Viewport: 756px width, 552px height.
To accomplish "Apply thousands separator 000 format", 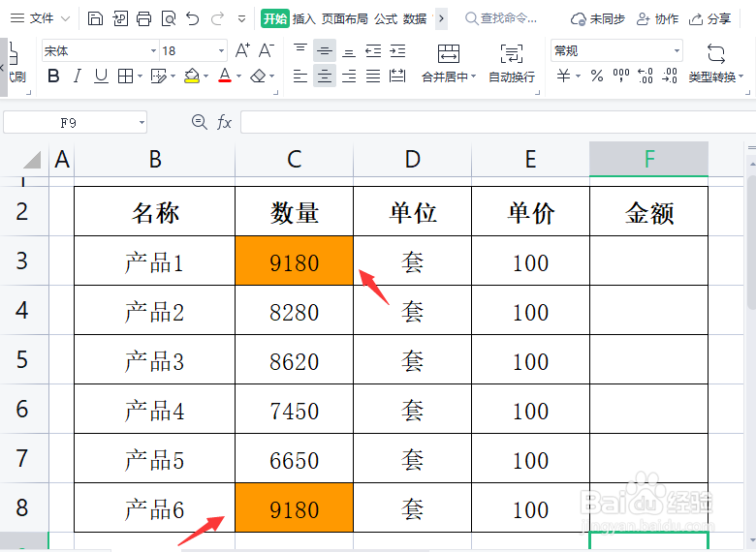I will click(x=621, y=77).
